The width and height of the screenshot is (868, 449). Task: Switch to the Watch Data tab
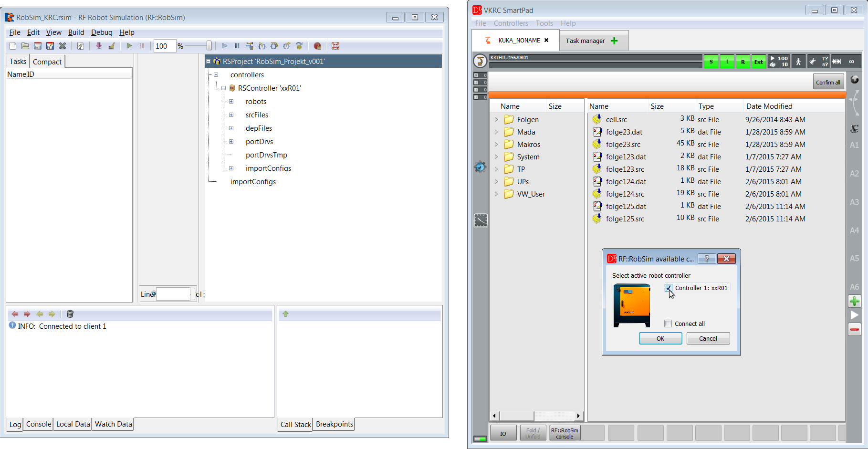(113, 424)
